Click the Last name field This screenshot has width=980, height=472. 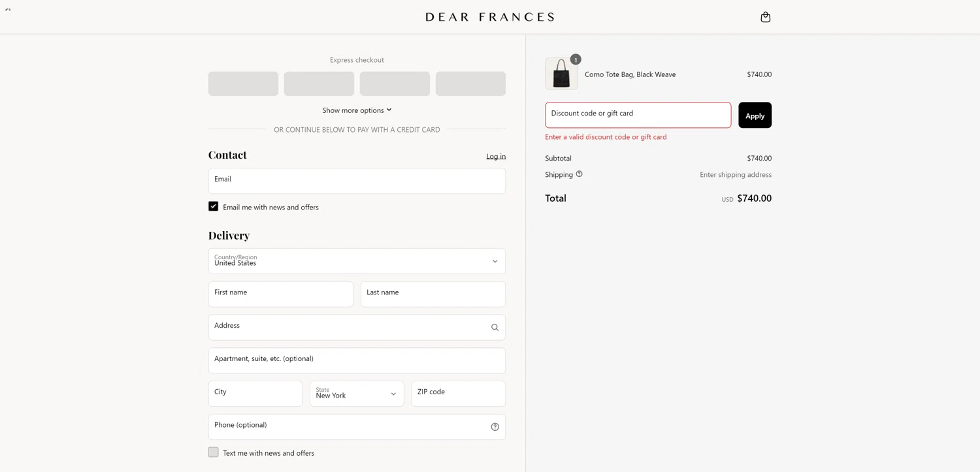(433, 294)
